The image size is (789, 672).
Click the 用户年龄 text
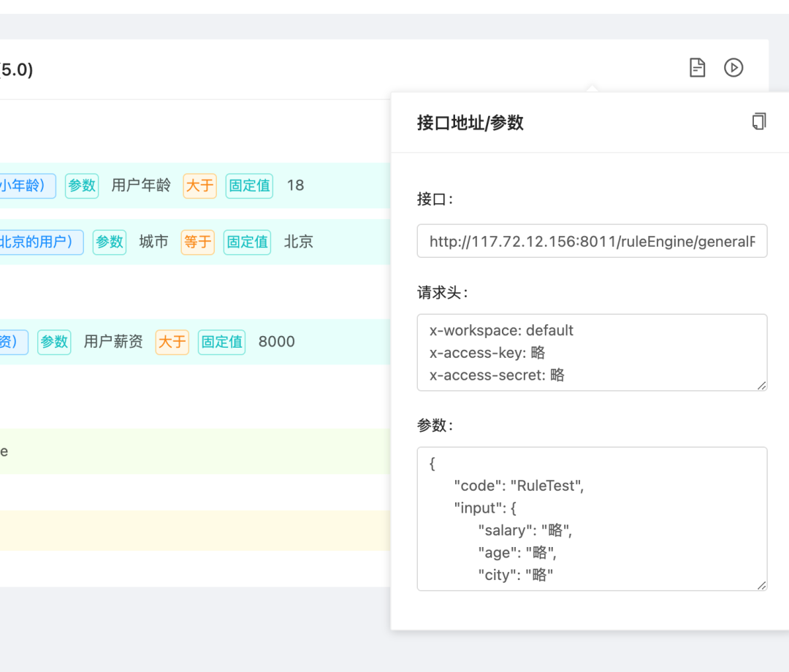tap(141, 186)
